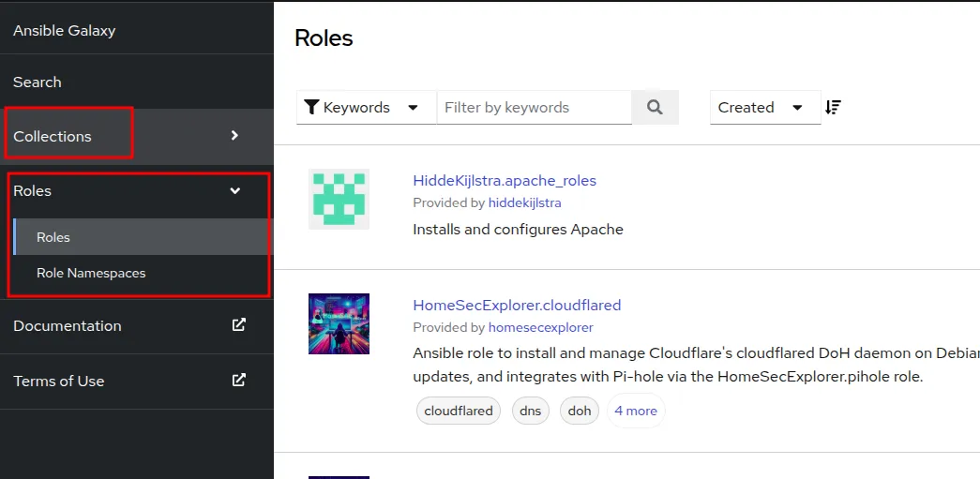Viewport: 980px width, 479px height.
Task: Open the HomeSecExplorer.cloudflared avatar image
Action: click(339, 323)
